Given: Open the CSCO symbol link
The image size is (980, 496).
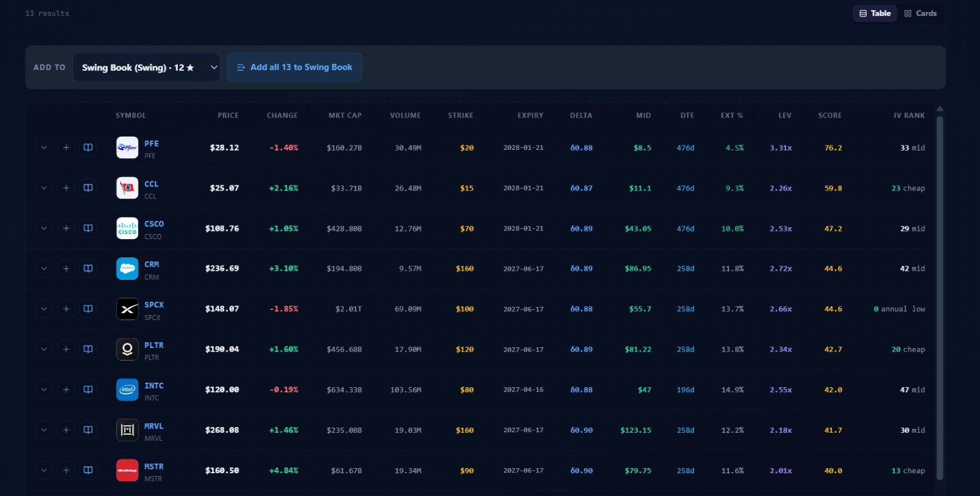Looking at the screenshot, I should [x=154, y=224].
